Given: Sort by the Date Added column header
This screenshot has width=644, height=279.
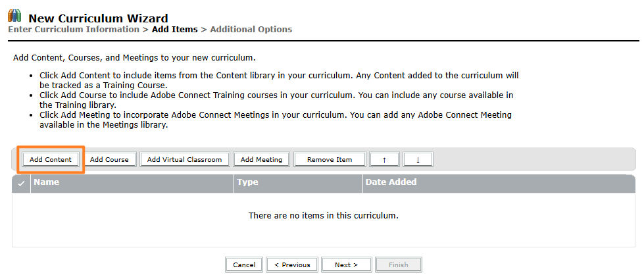Looking at the screenshot, I should [390, 182].
